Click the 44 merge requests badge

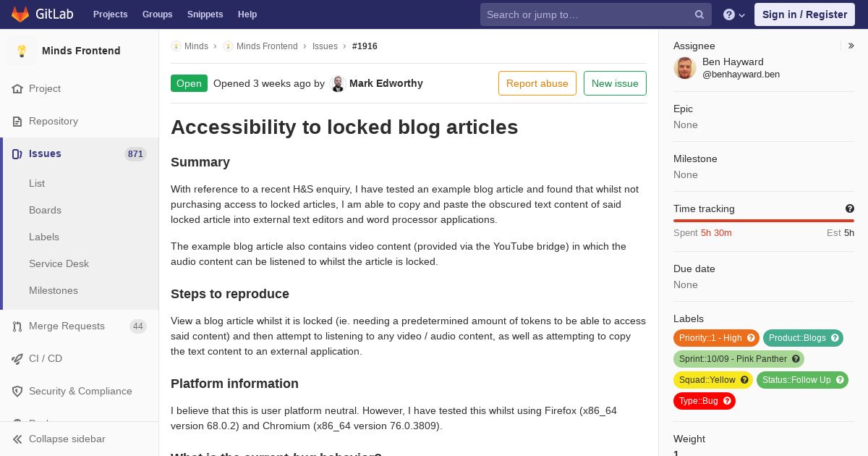pyautogui.click(x=137, y=326)
